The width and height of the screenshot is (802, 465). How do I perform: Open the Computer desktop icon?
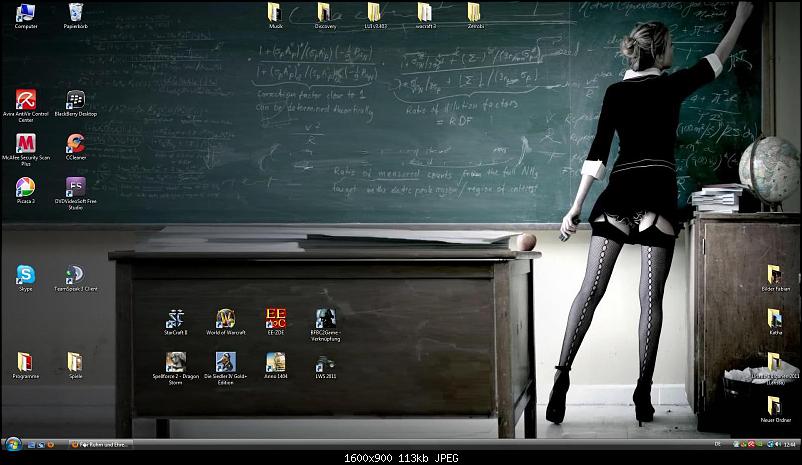tap(26, 13)
